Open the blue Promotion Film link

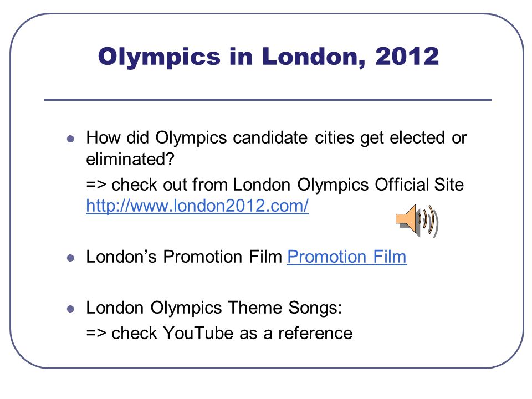point(347,257)
